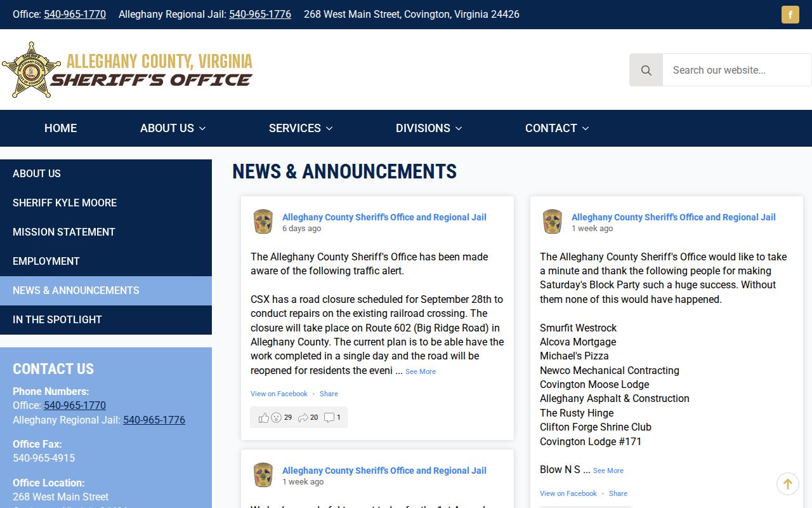
Task: Click avatar badge on the 6 days ago post
Action: (x=263, y=222)
